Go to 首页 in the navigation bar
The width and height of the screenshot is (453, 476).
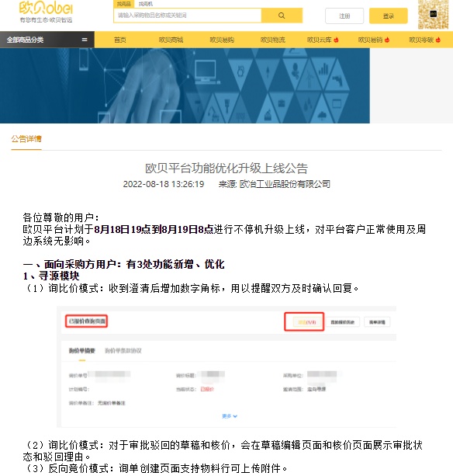pyautogui.click(x=120, y=40)
